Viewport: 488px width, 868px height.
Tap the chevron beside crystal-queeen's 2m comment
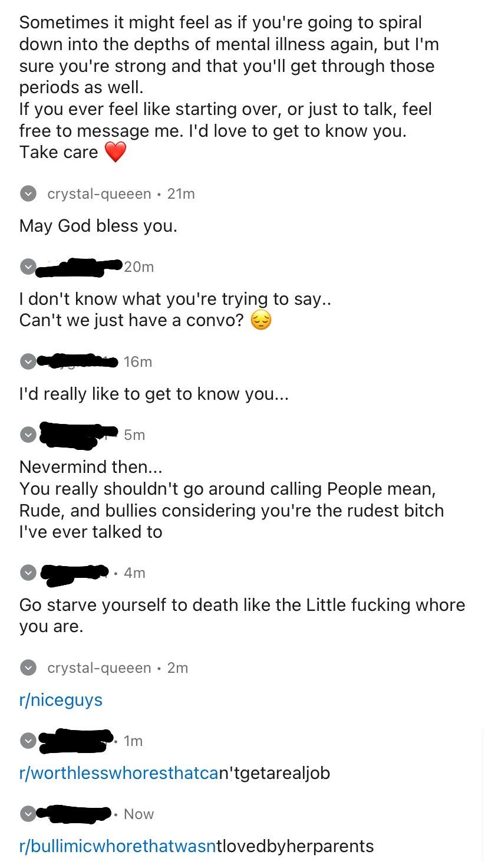tap(28, 668)
